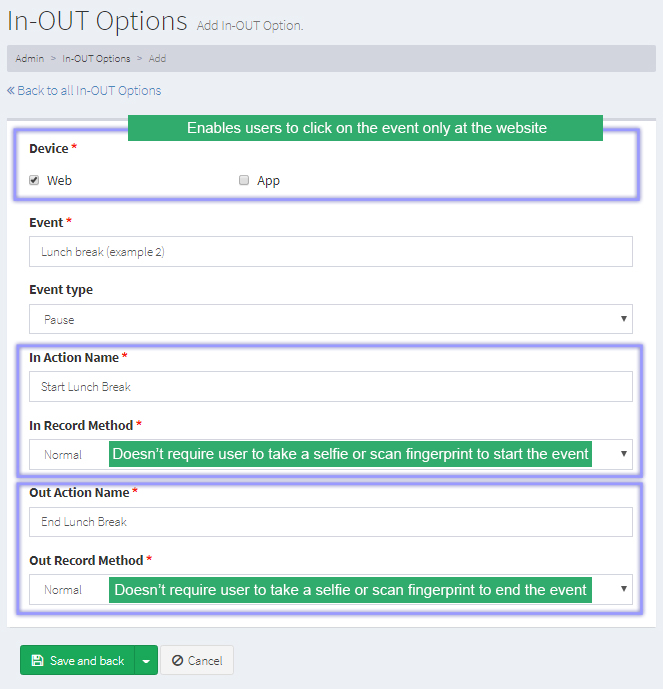Click the Event name input field

(330, 252)
